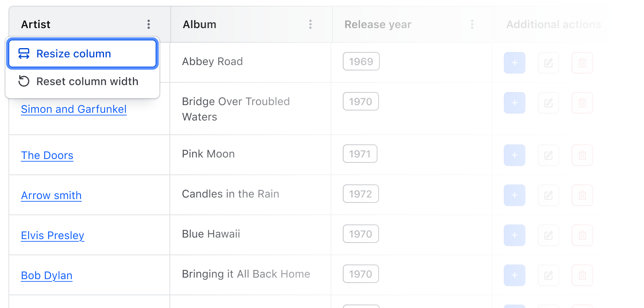644x308 pixels.
Task: Click the plus icon in Candles in the Rain row
Action: click(514, 195)
